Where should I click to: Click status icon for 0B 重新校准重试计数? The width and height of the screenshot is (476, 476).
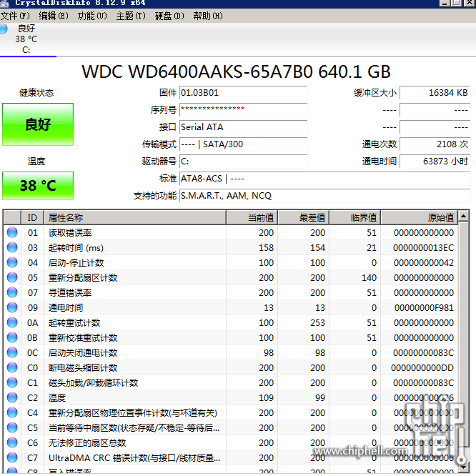12,337
